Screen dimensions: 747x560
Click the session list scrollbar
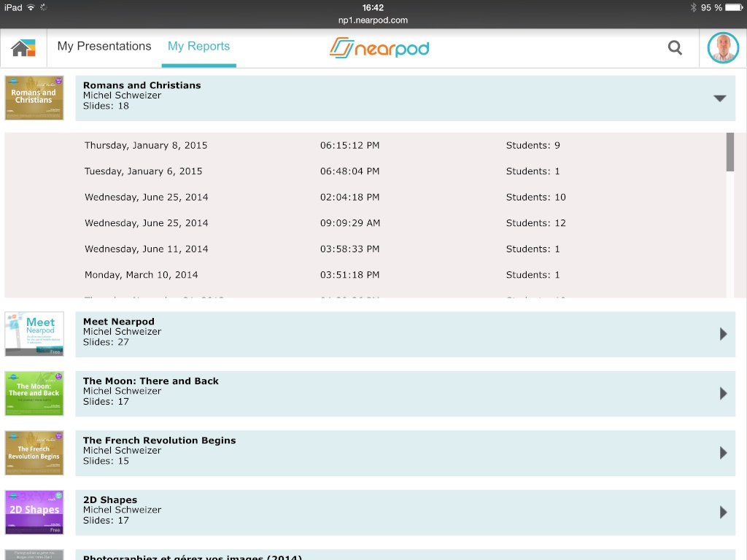[x=730, y=153]
